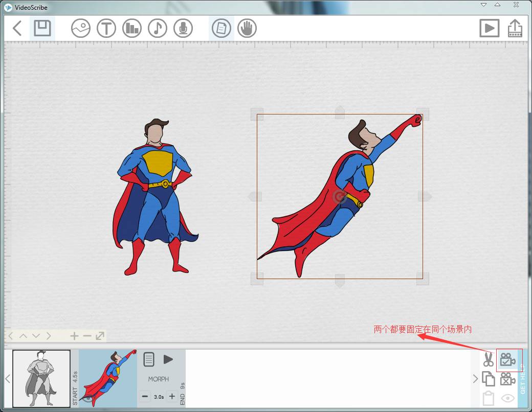The height and width of the screenshot is (412, 532).
Task: Click the 3.0s morph duration value
Action: [159, 397]
